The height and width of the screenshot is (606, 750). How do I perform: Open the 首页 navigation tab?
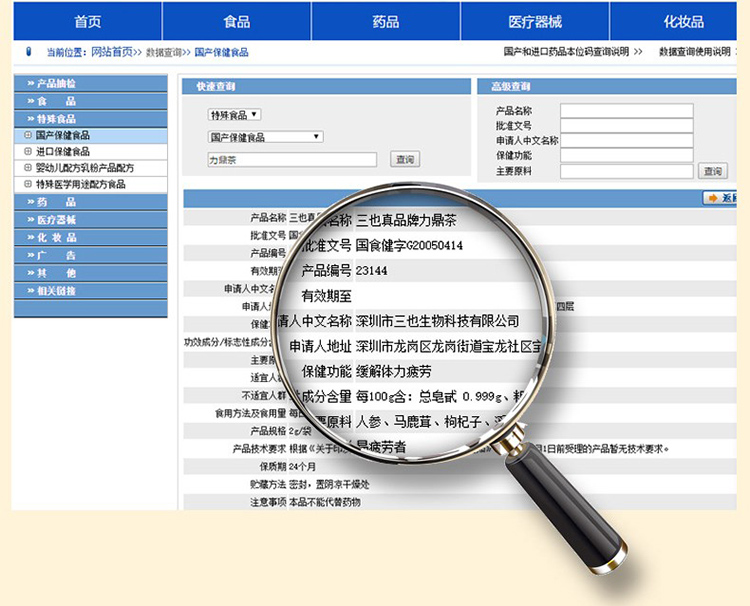coord(88,22)
